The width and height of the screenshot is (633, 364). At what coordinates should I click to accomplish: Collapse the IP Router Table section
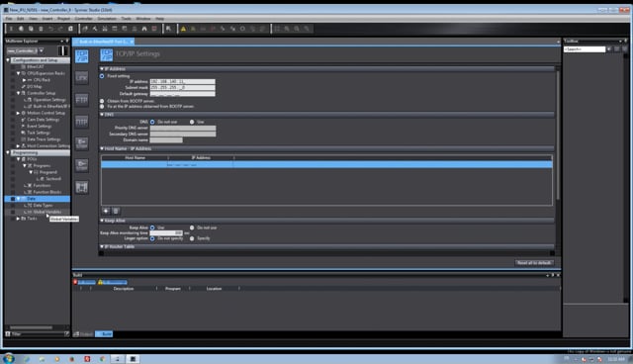[x=102, y=246]
